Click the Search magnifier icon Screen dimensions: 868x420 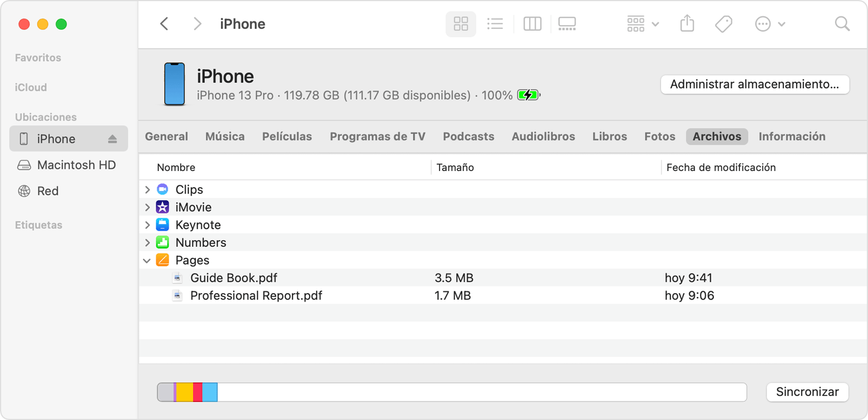[842, 24]
